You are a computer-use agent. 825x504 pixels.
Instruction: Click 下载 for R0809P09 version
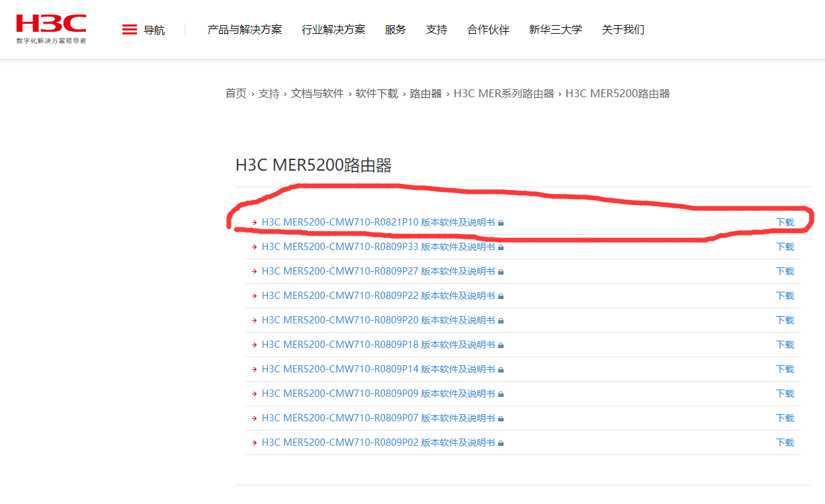[x=785, y=394]
